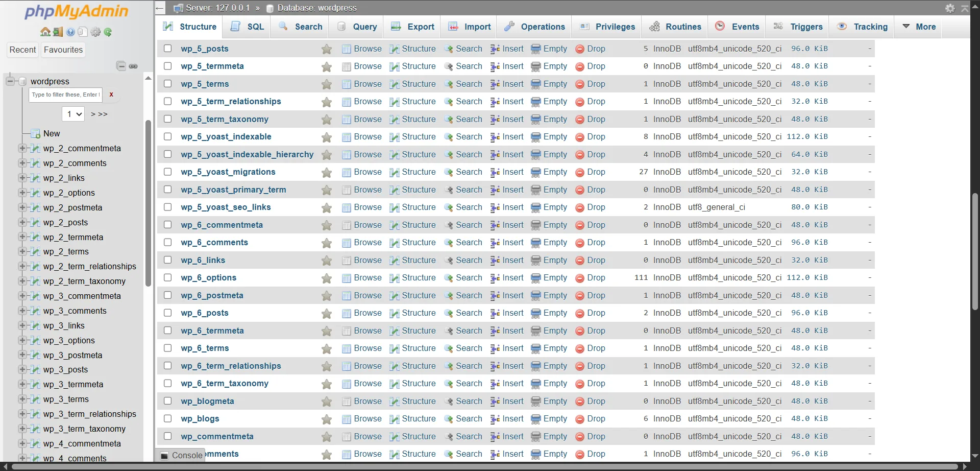Viewport: 980px width, 471px height.
Task: Go to next navigation page arrow
Action: point(93,114)
